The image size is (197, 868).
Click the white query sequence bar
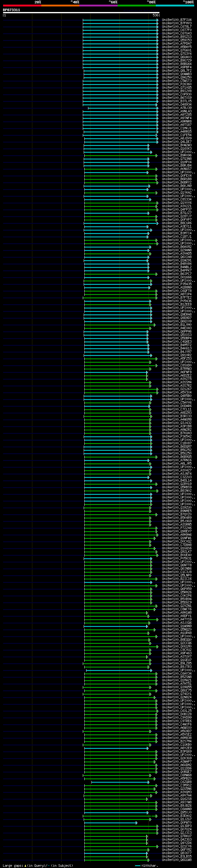[x=81, y=12]
